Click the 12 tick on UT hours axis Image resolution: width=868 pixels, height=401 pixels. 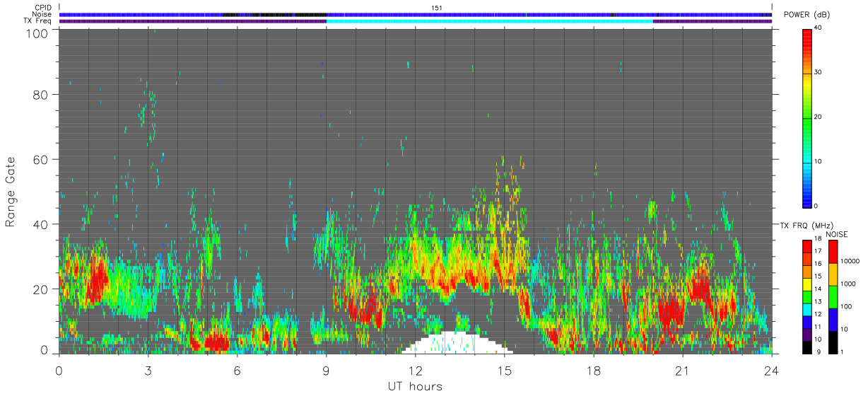point(416,371)
